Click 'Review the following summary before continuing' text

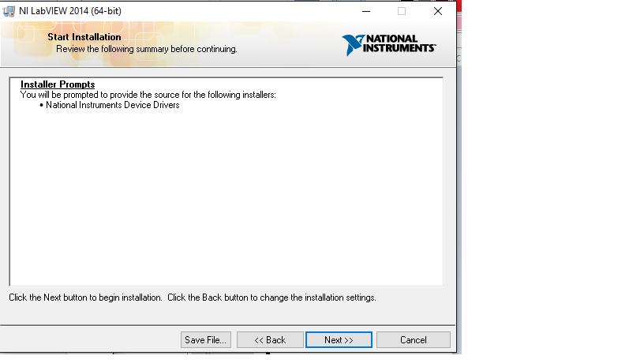pos(147,49)
